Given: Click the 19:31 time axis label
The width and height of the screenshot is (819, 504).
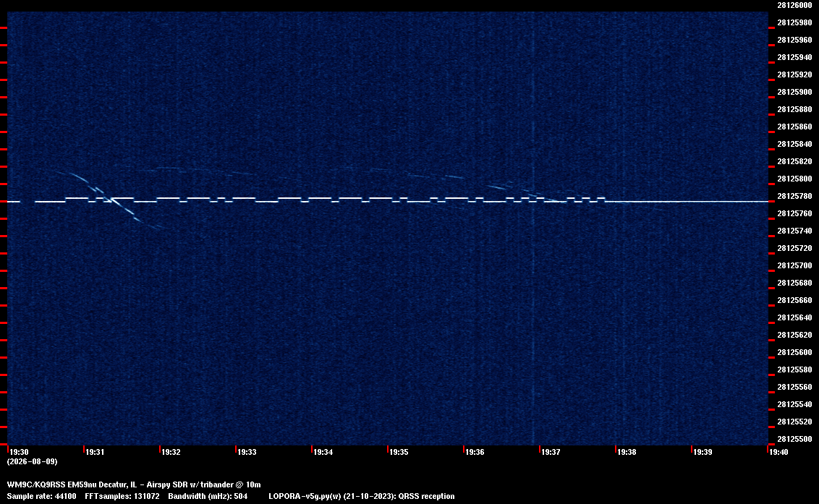Looking at the screenshot, I should tap(95, 452).
